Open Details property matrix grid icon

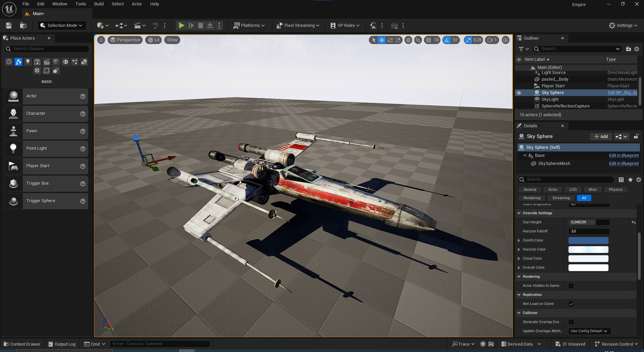pos(621,180)
